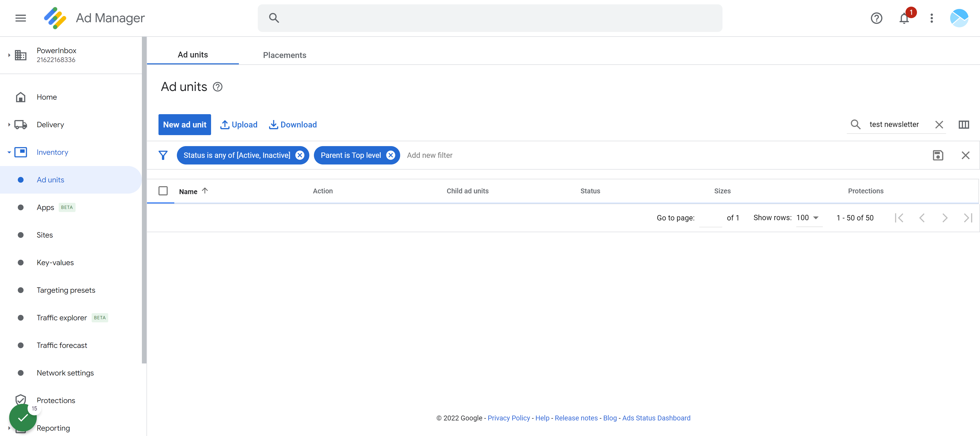Open the account avatar
Viewport: 980px width, 436px height.
[x=959, y=18]
